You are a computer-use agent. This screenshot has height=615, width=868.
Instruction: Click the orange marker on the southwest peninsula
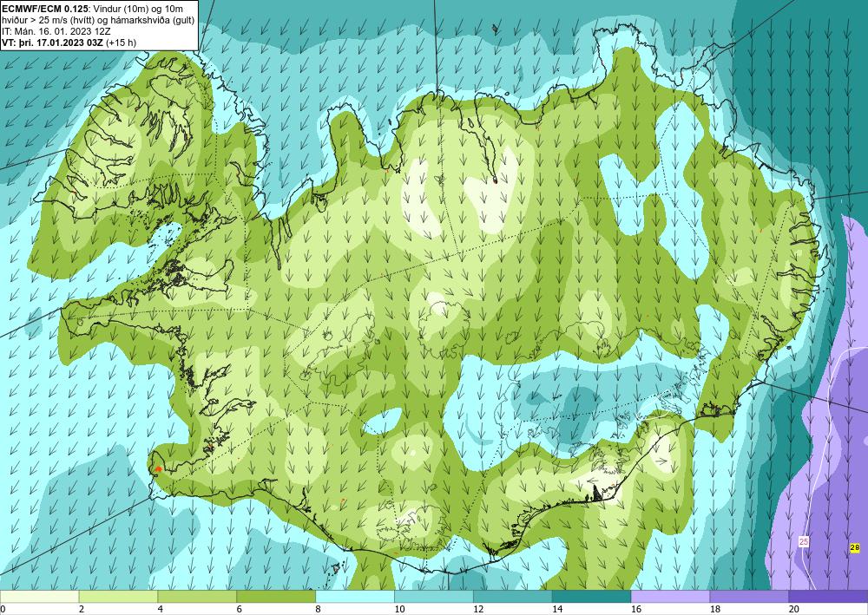(x=159, y=469)
